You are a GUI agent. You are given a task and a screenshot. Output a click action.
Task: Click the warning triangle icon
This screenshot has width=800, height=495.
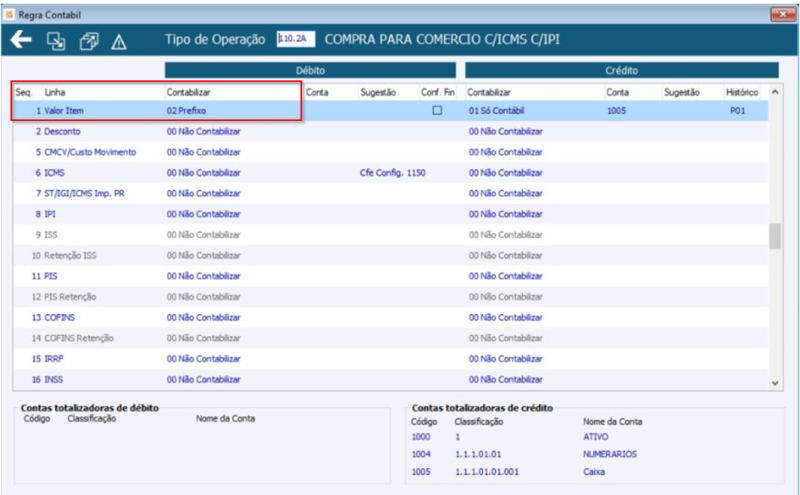(x=119, y=42)
